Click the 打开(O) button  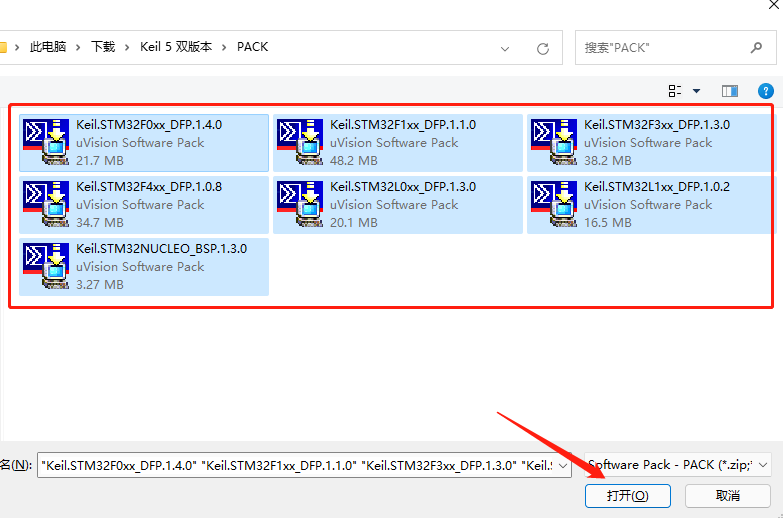[627, 496]
